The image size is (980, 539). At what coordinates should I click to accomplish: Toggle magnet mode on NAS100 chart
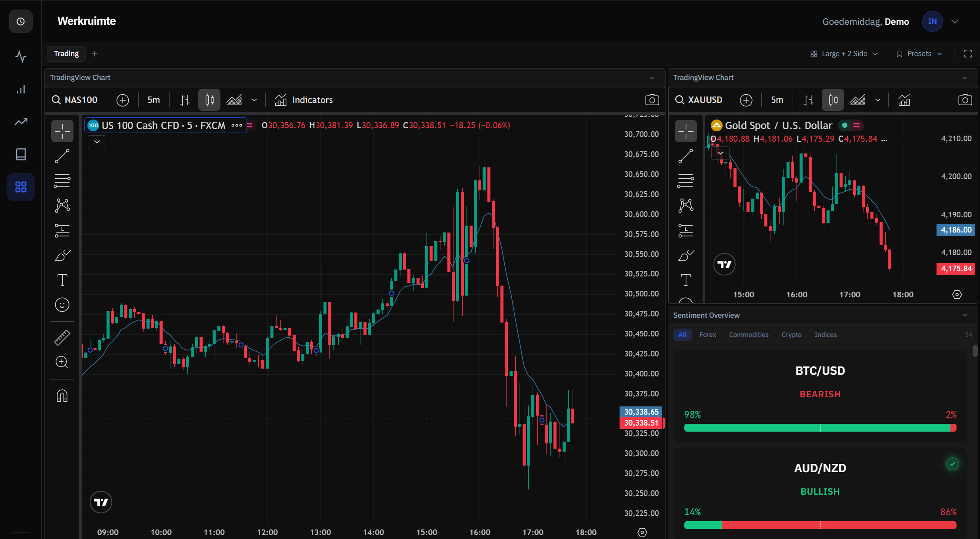62,396
